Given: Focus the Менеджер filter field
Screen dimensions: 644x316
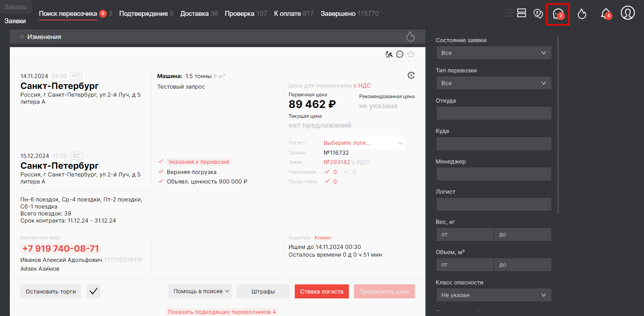Looking at the screenshot, I should (x=494, y=174).
